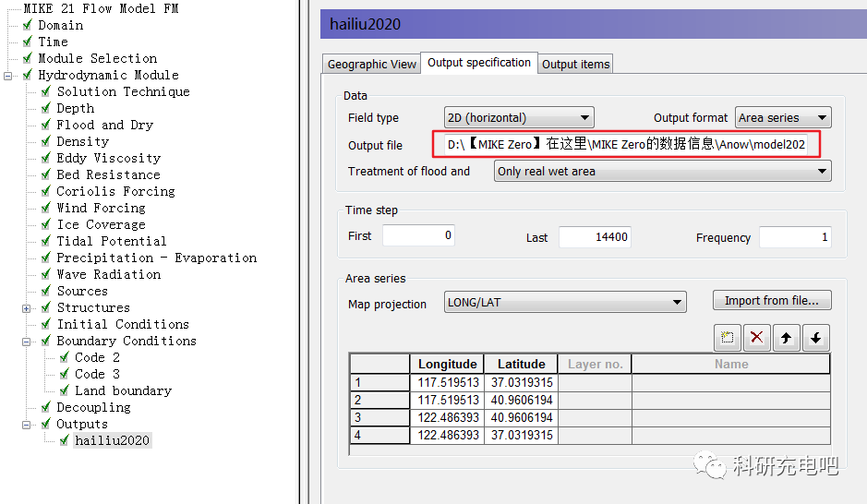
Task: Open Decoupling settings in the tree
Action: point(93,407)
